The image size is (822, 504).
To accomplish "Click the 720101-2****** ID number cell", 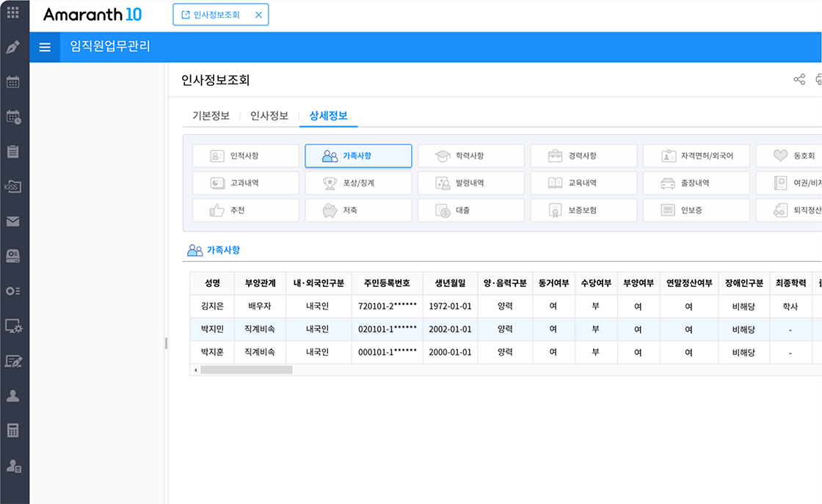I will (388, 306).
